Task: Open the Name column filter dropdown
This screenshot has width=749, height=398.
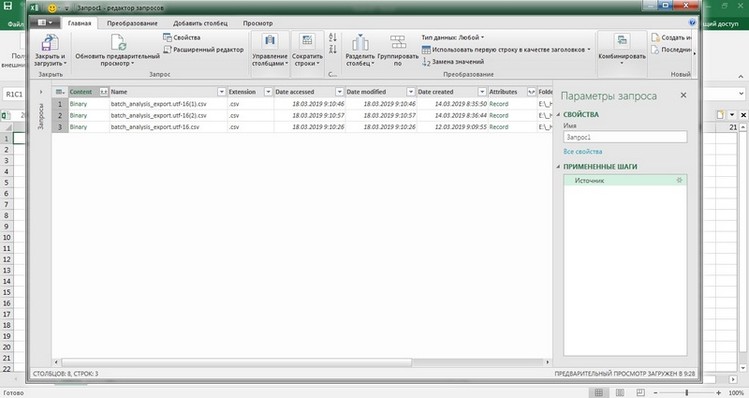Action: (222, 92)
